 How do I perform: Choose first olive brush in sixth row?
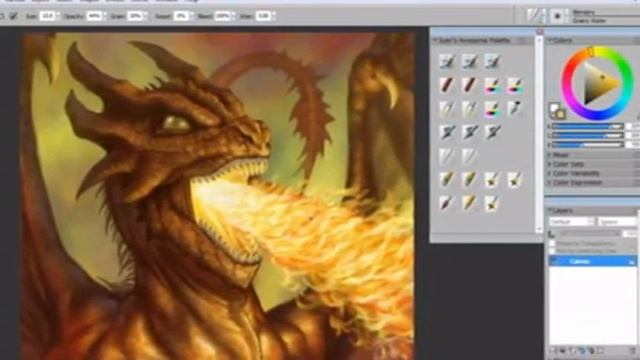click(447, 180)
